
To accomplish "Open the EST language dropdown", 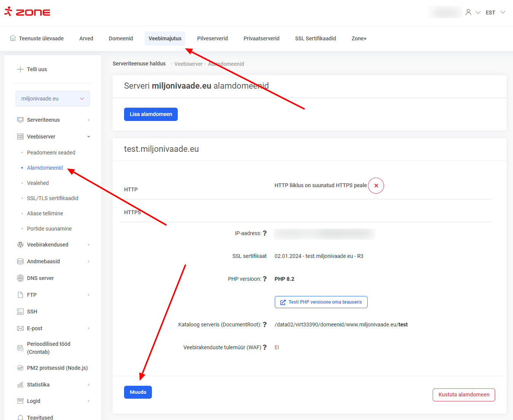I will (495, 13).
